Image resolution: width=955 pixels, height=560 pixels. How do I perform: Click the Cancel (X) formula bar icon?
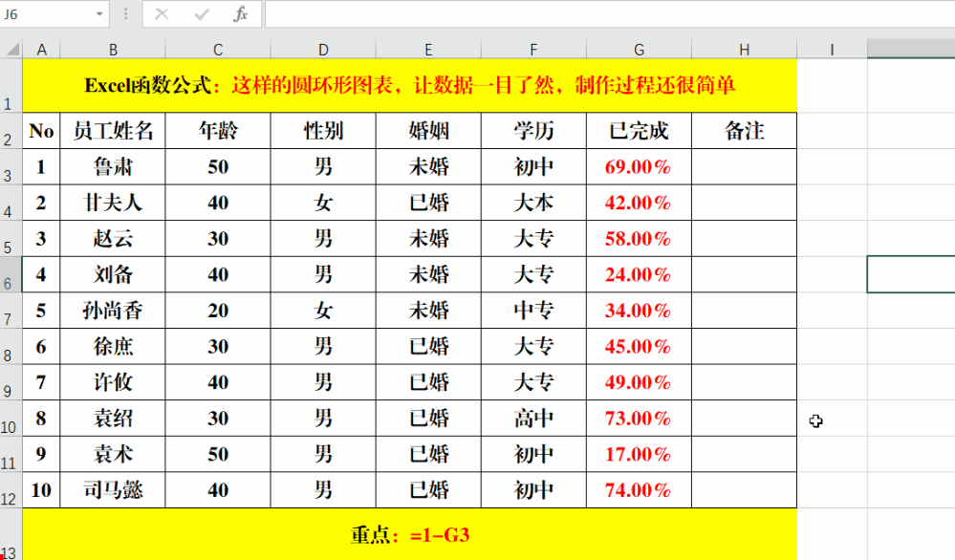point(162,13)
